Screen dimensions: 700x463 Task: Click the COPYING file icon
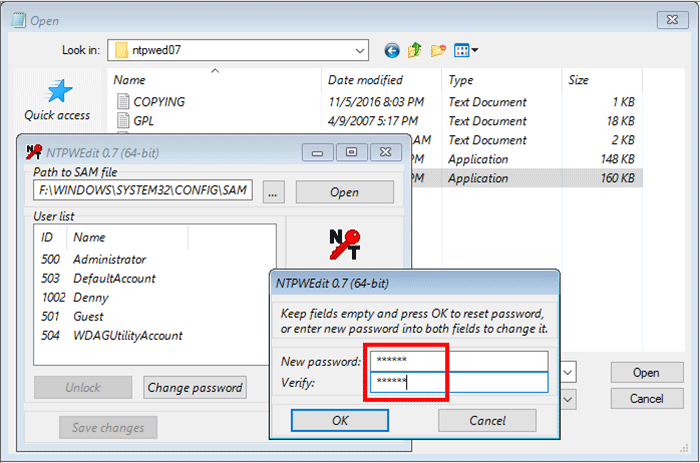click(x=123, y=101)
